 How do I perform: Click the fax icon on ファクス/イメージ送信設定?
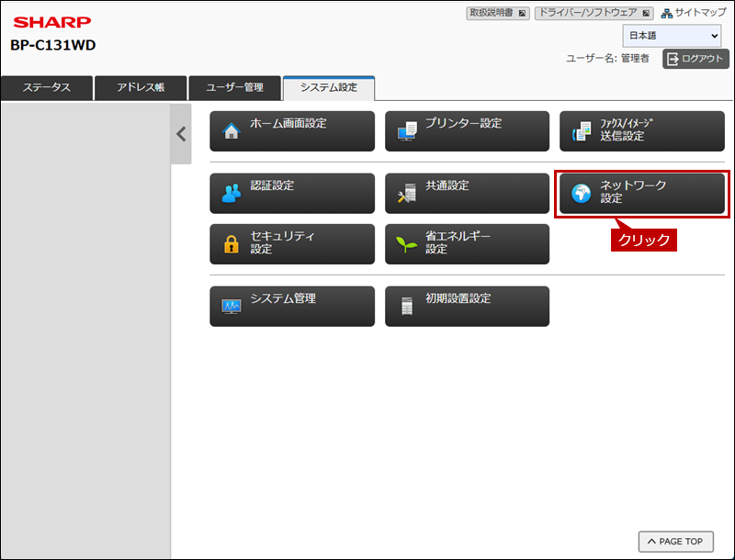pyautogui.click(x=582, y=131)
